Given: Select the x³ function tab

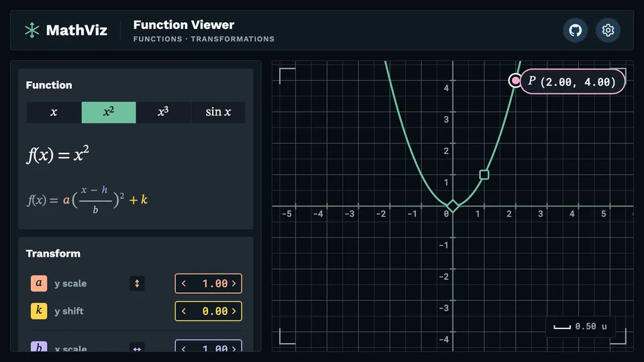Looking at the screenshot, I should pos(163,112).
